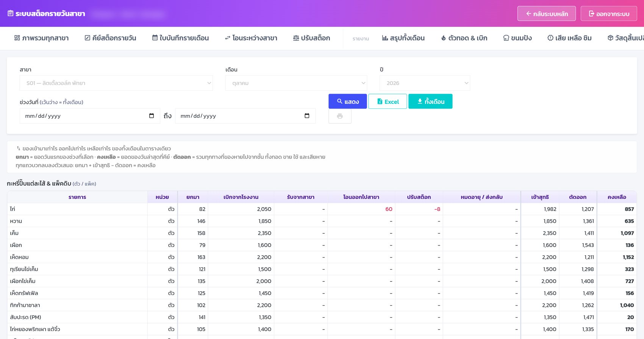Open calendar picker of start date field
Screen dimensions: 644x339
pos(152,116)
